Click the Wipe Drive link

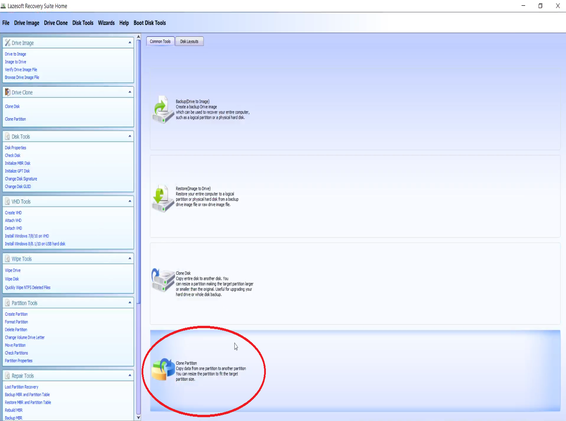coord(13,270)
